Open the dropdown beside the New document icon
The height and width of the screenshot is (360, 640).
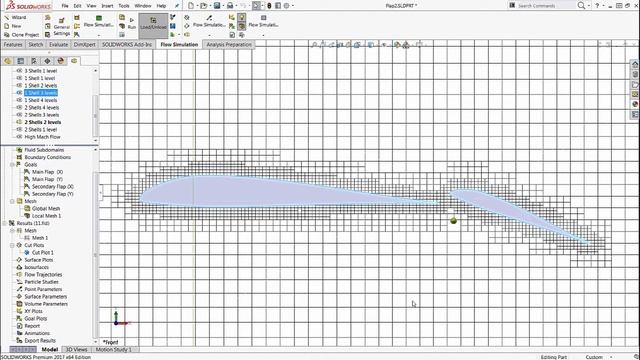197,6
